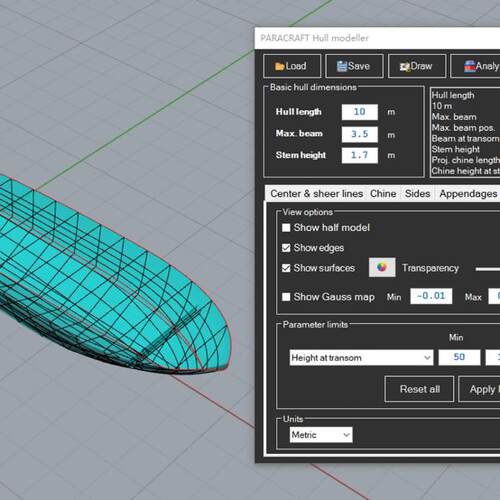
Task: Click the Stem height value field
Action: pyautogui.click(x=360, y=155)
